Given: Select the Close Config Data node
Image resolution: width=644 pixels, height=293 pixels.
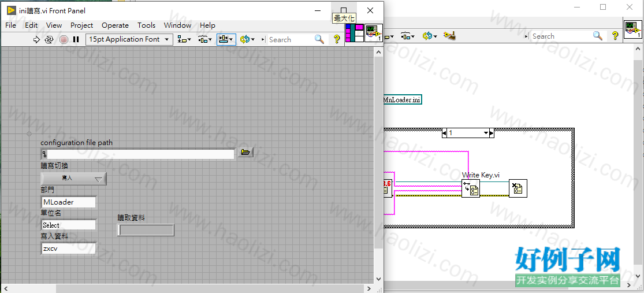Looking at the screenshot, I should 518,188.
